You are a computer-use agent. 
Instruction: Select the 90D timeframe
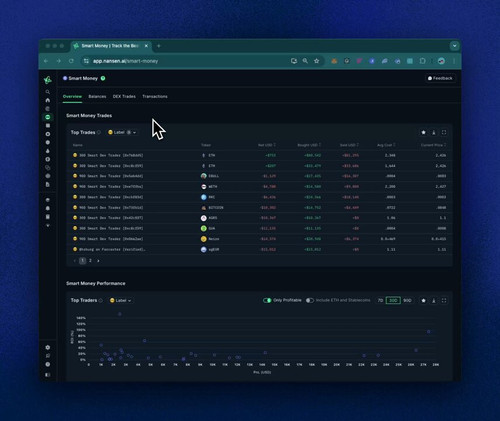pyautogui.click(x=407, y=300)
